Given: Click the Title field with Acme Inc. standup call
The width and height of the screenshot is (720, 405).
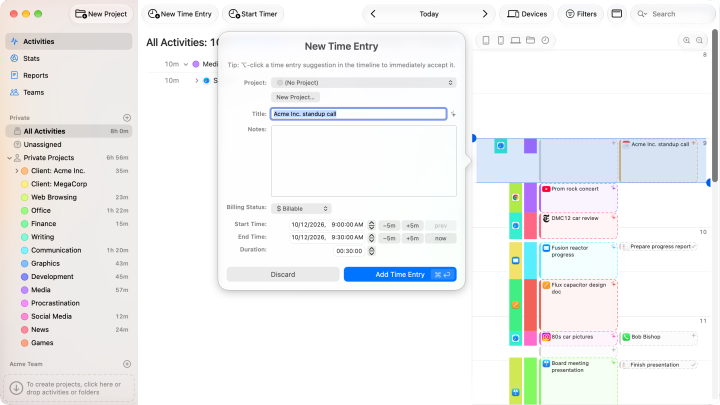Looking at the screenshot, I should click(x=359, y=114).
